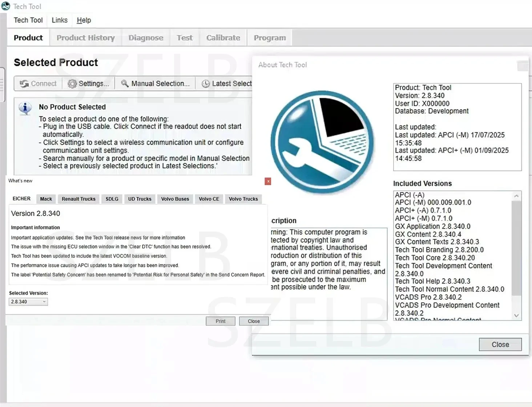Click the 'Included Versions' heading
The image size is (532, 407).
pyautogui.click(x=423, y=184)
